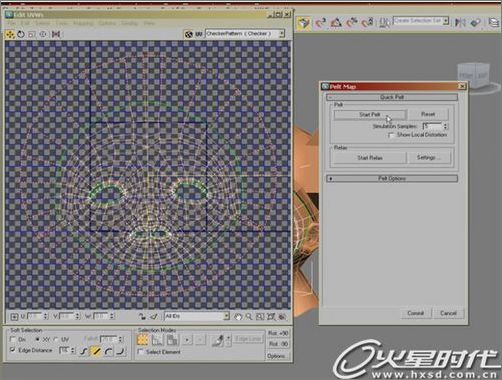Select the UV radio button in Soft Selection
The image size is (502, 380).
point(56,339)
